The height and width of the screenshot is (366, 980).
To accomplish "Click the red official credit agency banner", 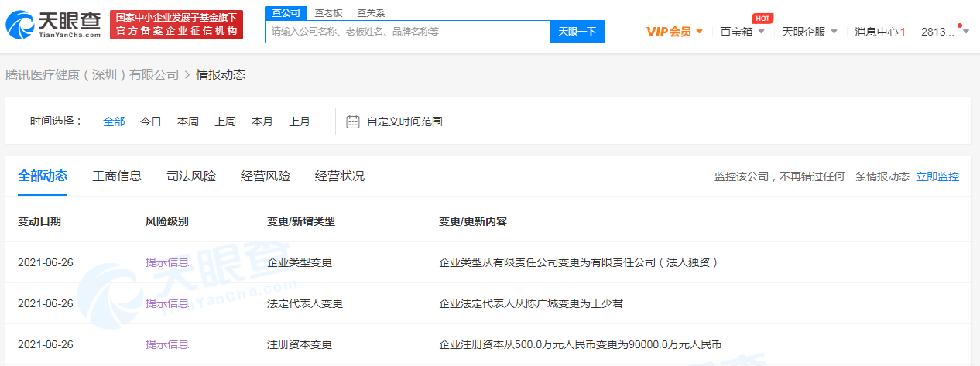I will click(176, 25).
